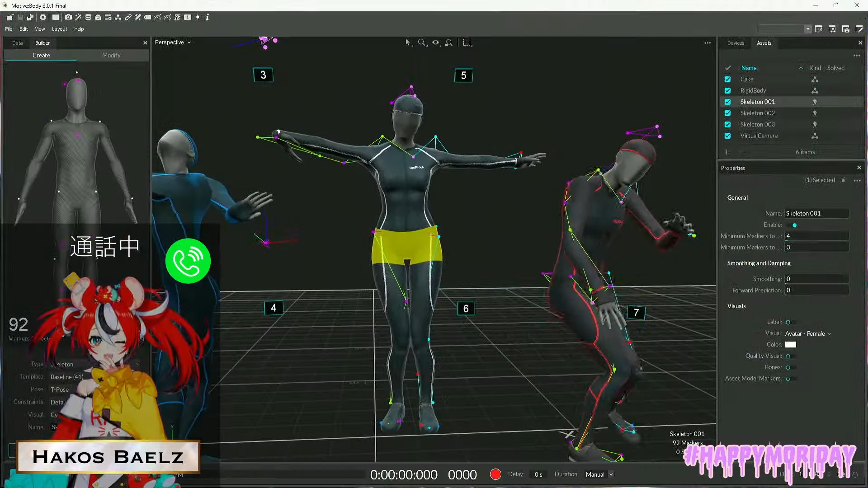Open the Layout menu
868x488 pixels.
coord(59,29)
